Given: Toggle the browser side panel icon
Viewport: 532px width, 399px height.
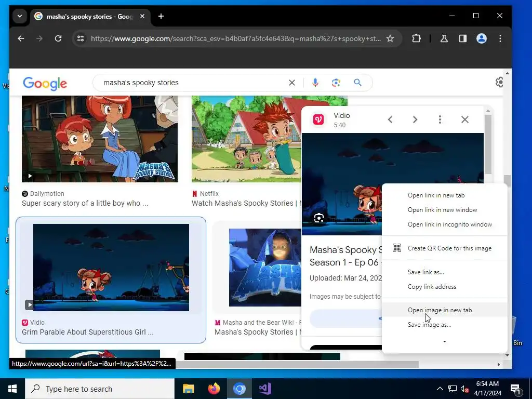Looking at the screenshot, I should click(463, 38).
